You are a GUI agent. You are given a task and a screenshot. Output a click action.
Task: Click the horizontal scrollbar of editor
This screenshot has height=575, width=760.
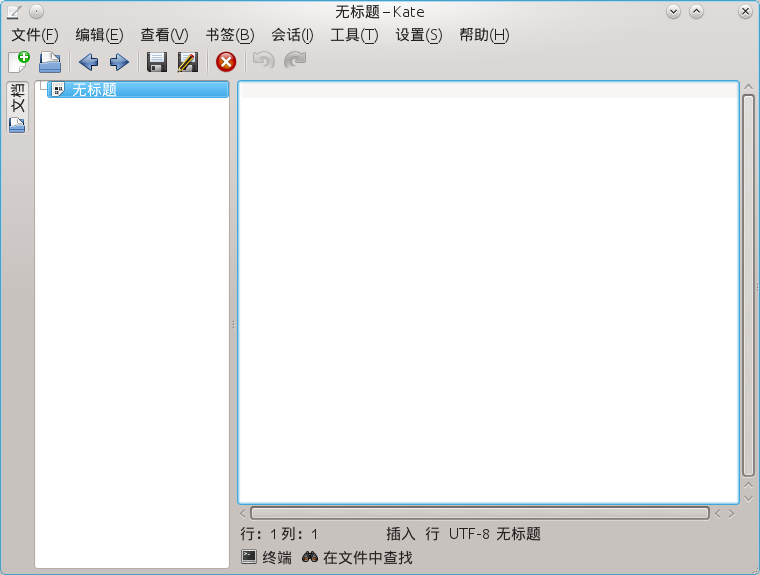pos(480,513)
